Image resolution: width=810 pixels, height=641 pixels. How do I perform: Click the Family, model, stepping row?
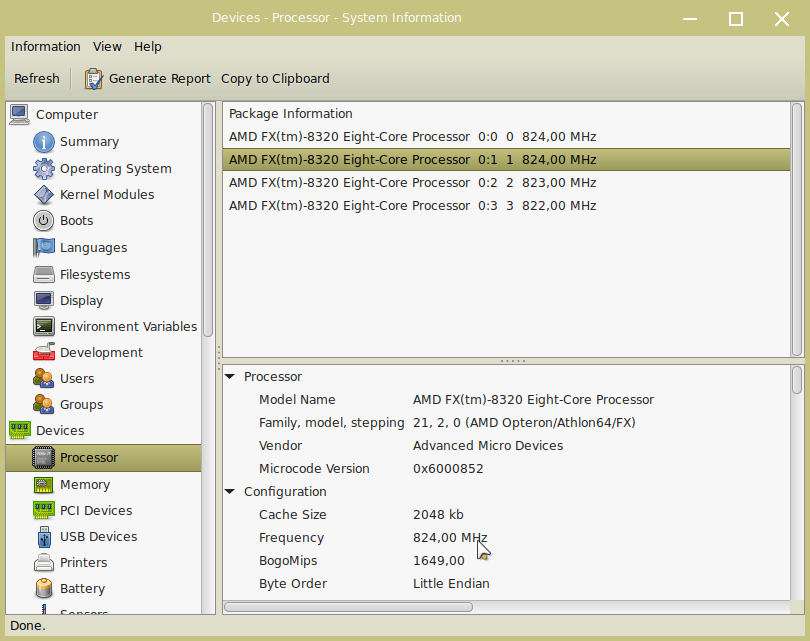[x=506, y=423]
